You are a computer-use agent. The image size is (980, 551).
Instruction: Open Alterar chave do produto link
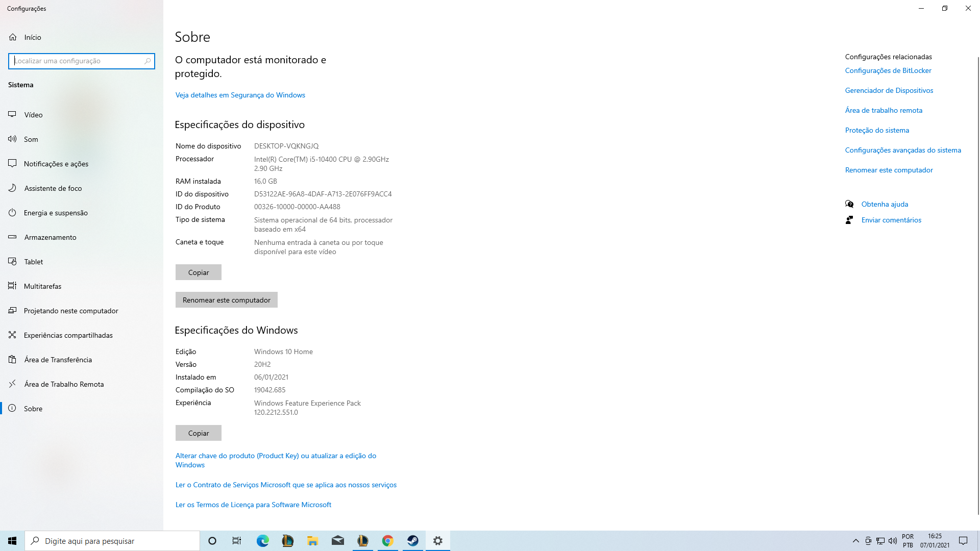(x=276, y=460)
